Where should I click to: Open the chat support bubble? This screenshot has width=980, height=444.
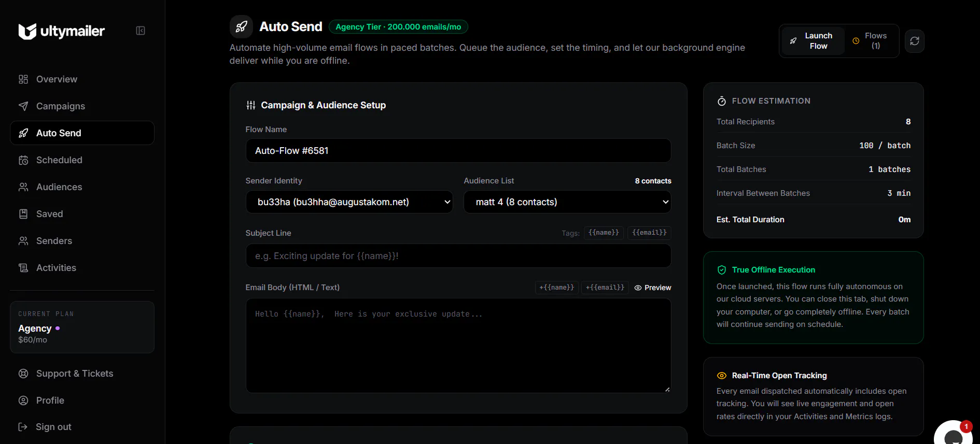click(954, 434)
